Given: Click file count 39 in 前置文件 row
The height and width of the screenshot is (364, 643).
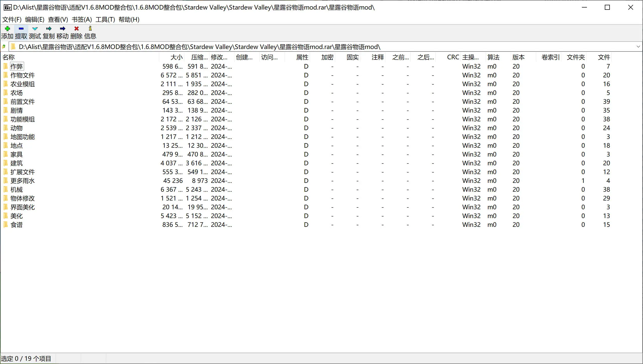Looking at the screenshot, I should coord(606,101).
